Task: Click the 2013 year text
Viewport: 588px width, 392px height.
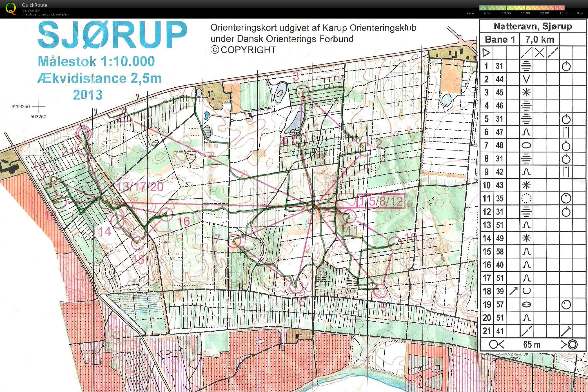Action: 88,95
